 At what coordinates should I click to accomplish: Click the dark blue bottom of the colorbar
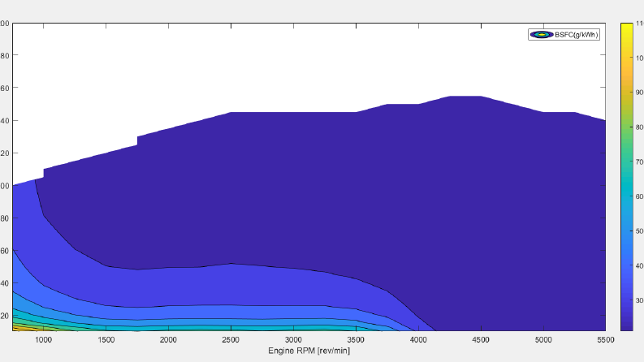[627, 322]
